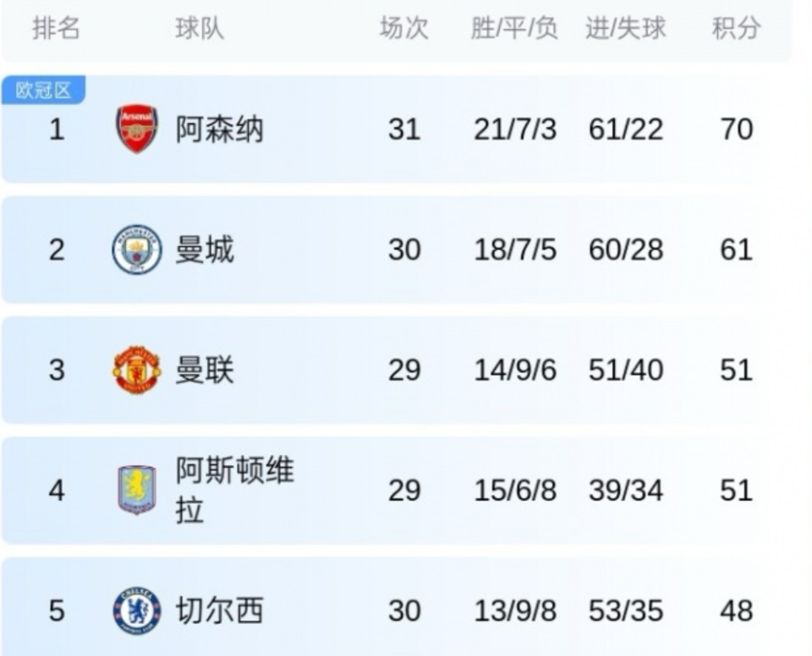
Task: Click the Aston Villa club crest
Action: click(136, 490)
